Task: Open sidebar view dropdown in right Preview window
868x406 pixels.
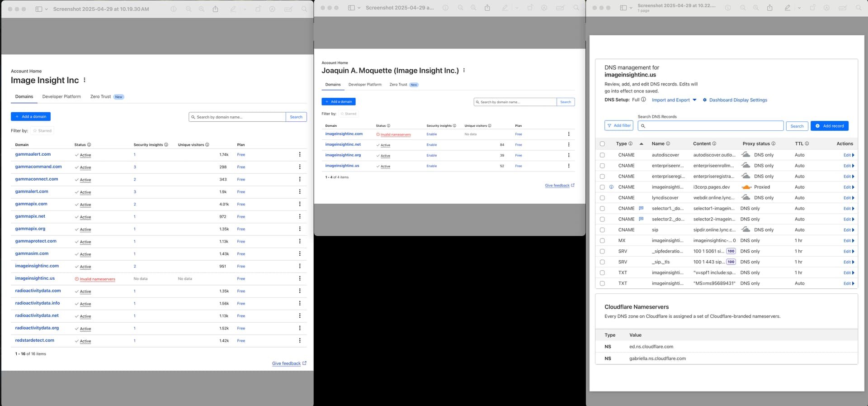Action: (x=631, y=8)
